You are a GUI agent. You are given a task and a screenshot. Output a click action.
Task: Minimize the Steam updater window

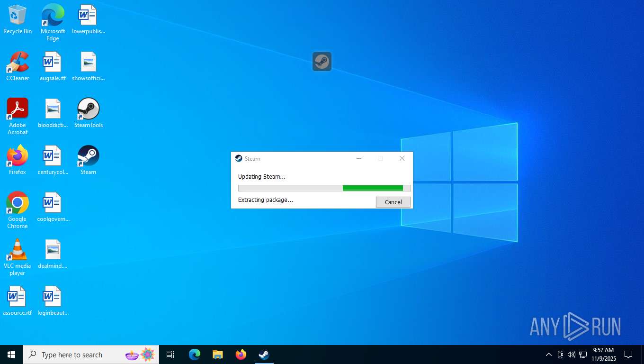coord(359,158)
